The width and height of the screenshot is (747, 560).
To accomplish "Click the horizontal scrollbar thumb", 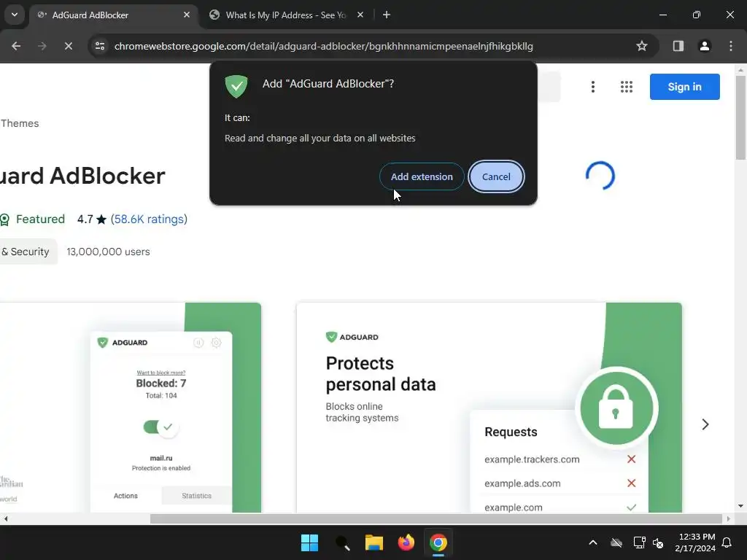I will point(436,518).
